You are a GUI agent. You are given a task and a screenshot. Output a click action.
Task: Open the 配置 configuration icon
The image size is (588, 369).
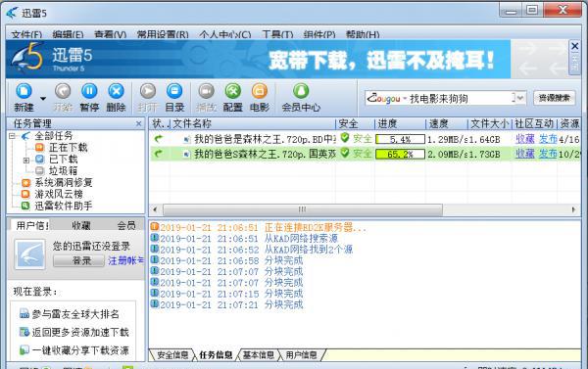click(x=233, y=91)
